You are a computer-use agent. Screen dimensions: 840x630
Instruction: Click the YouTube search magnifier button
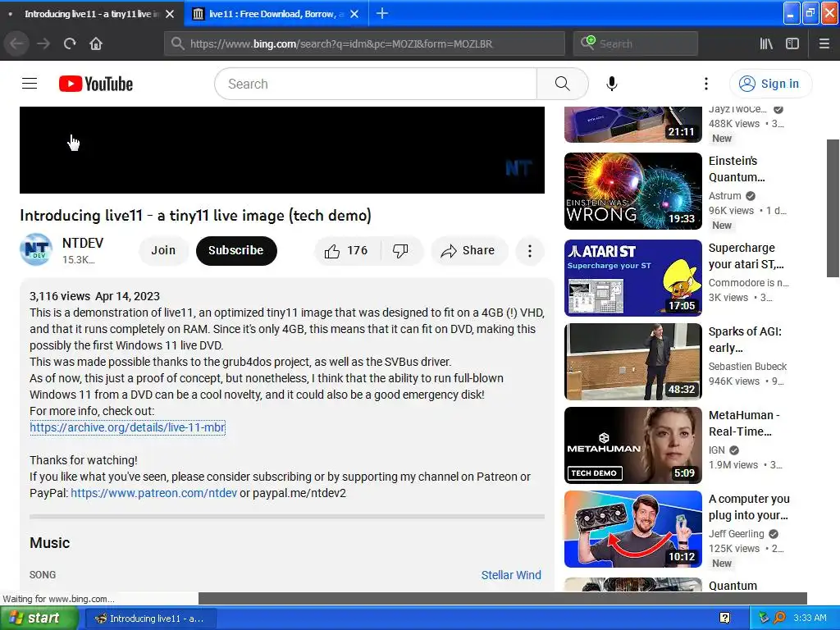(562, 84)
